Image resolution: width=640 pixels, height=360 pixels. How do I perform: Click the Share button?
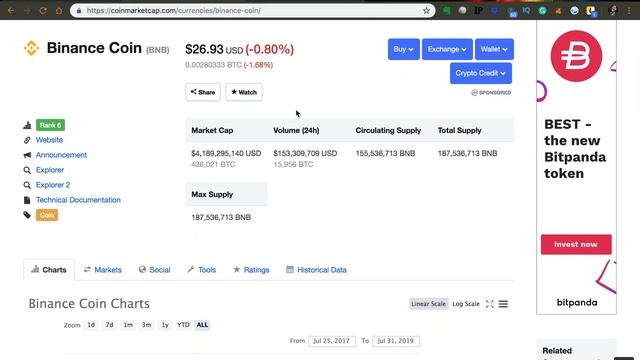(x=203, y=92)
